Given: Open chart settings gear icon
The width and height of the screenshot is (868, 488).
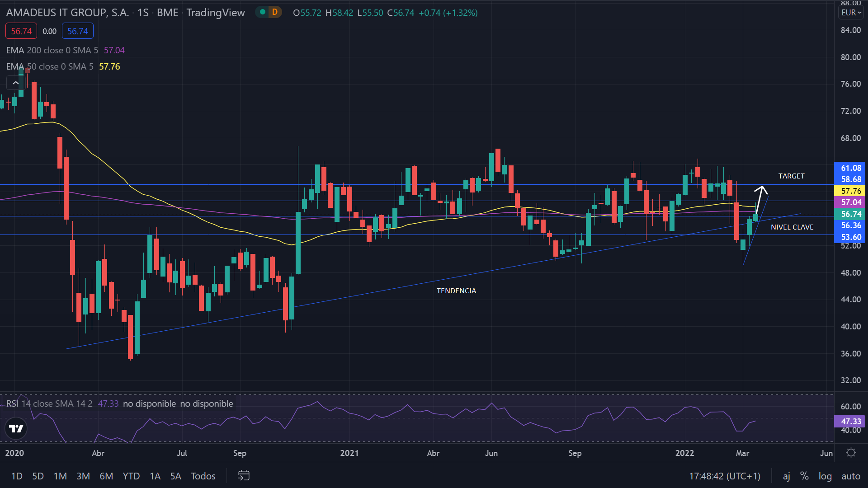Looking at the screenshot, I should coord(851,453).
